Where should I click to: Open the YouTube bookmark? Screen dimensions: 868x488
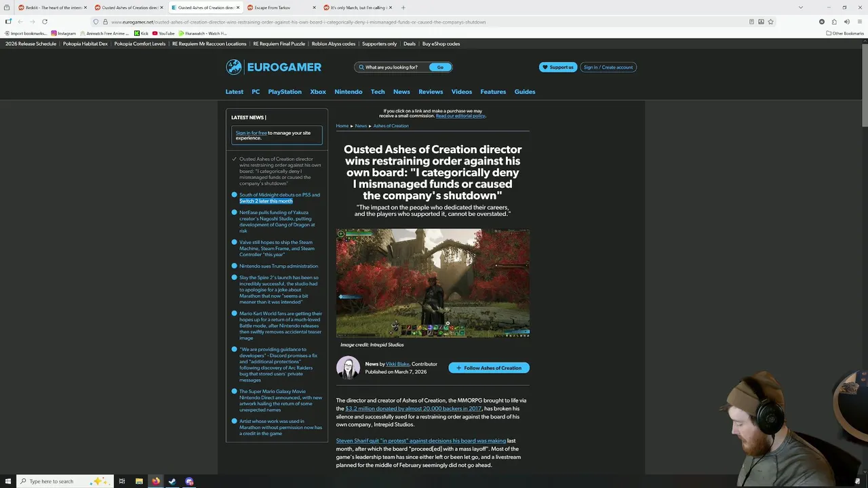pos(163,33)
